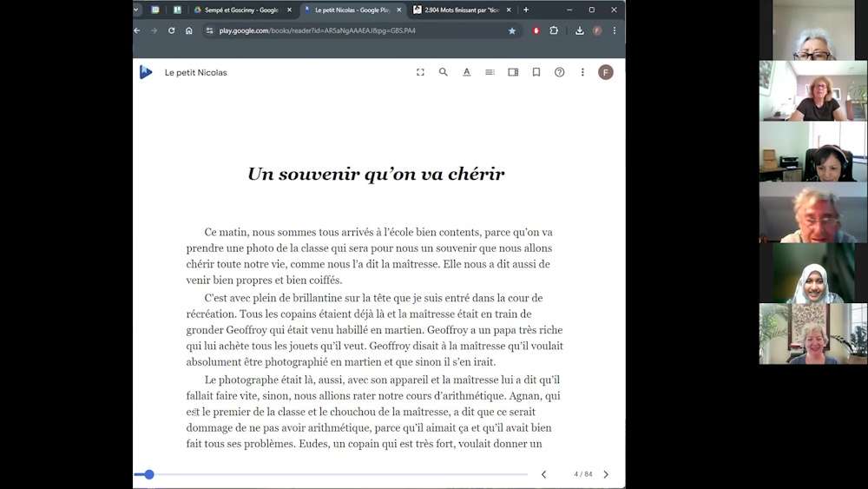868x489 pixels.
Task: Open the browser home page
Action: [x=188, y=30]
